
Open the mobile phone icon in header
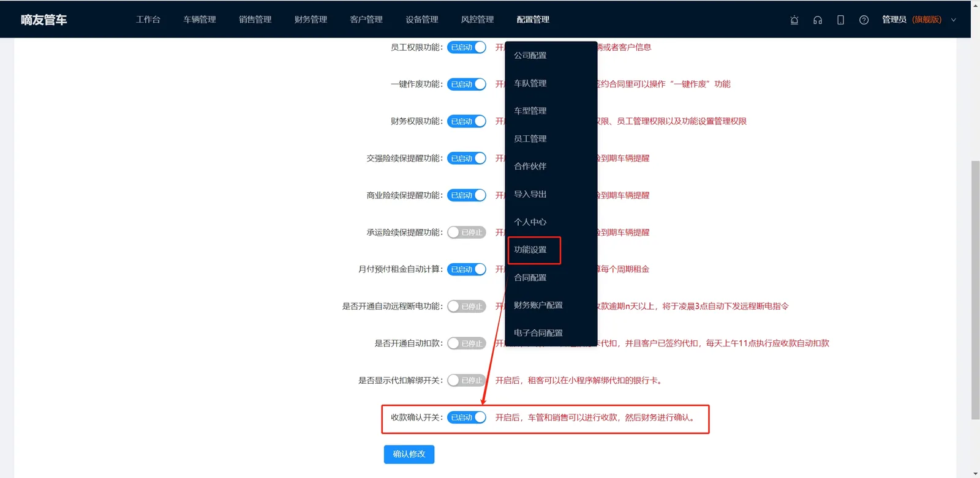tap(841, 20)
